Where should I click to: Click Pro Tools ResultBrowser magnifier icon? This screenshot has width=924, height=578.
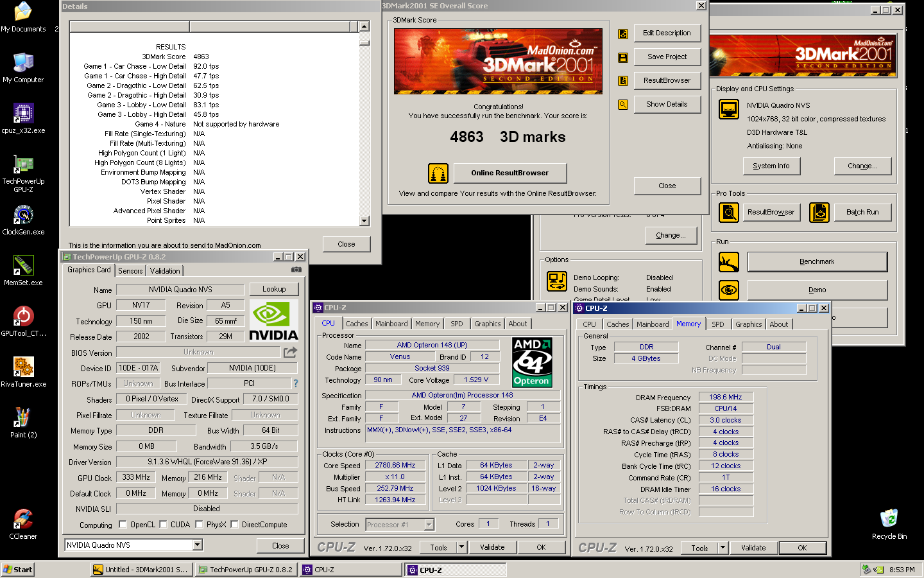click(729, 213)
